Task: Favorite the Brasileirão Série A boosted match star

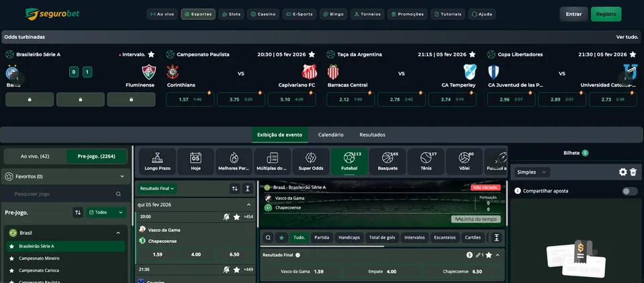Action: tap(151, 54)
